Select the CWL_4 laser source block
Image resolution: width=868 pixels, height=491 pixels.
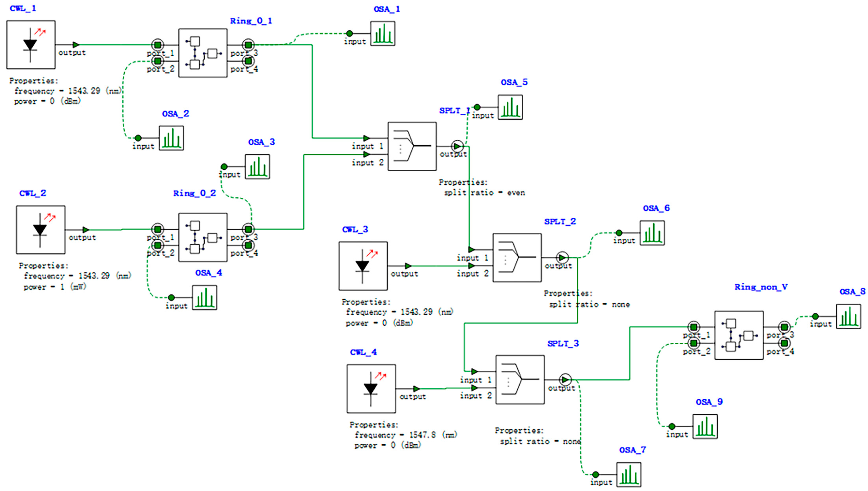[x=371, y=389]
